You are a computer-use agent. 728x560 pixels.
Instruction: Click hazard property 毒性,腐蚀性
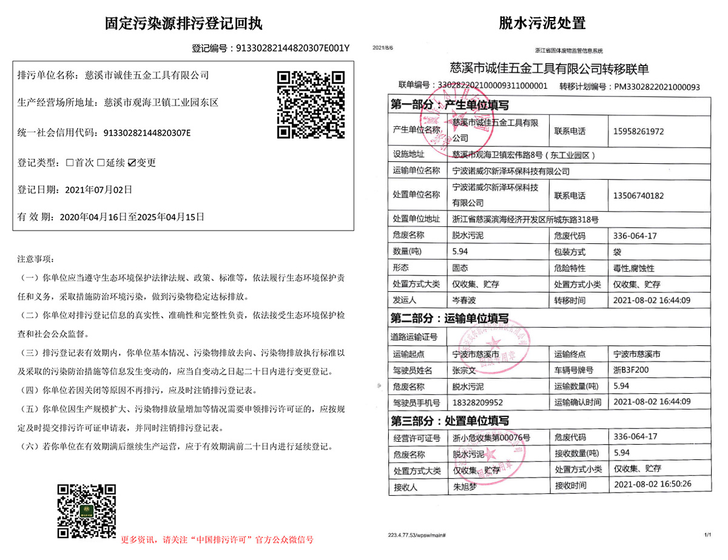tap(634, 268)
